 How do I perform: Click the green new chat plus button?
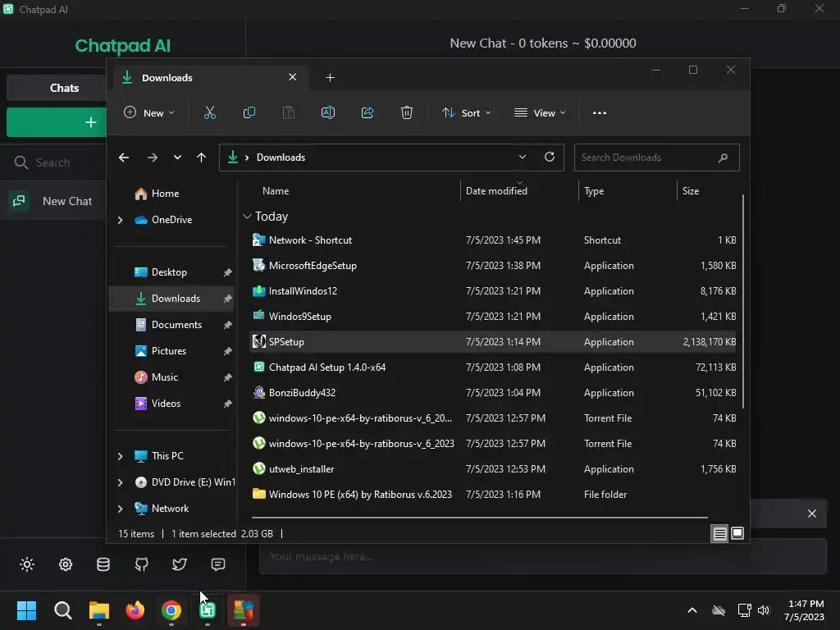(x=57, y=122)
